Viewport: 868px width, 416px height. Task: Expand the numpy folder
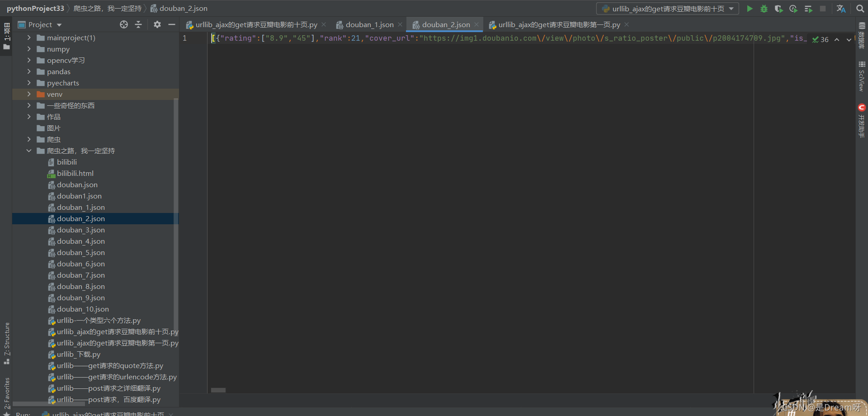29,49
